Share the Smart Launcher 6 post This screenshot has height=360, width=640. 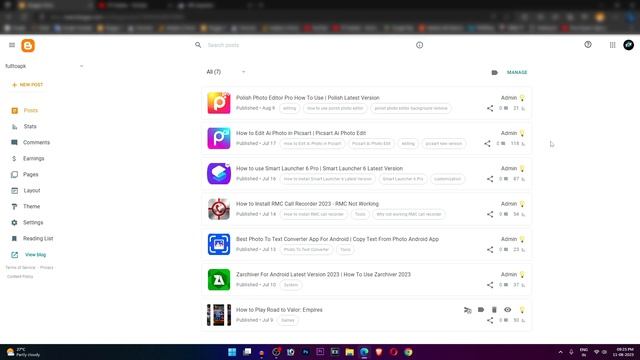pyautogui.click(x=490, y=179)
